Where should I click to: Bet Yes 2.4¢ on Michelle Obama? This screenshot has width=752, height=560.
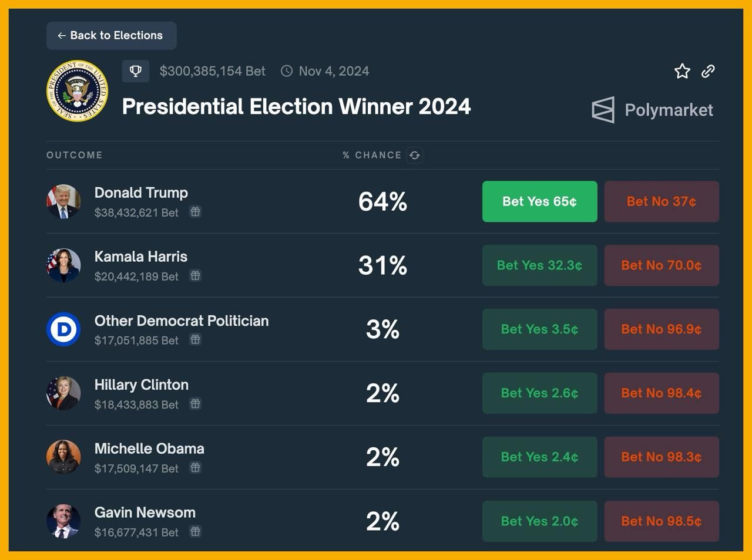[539, 457]
